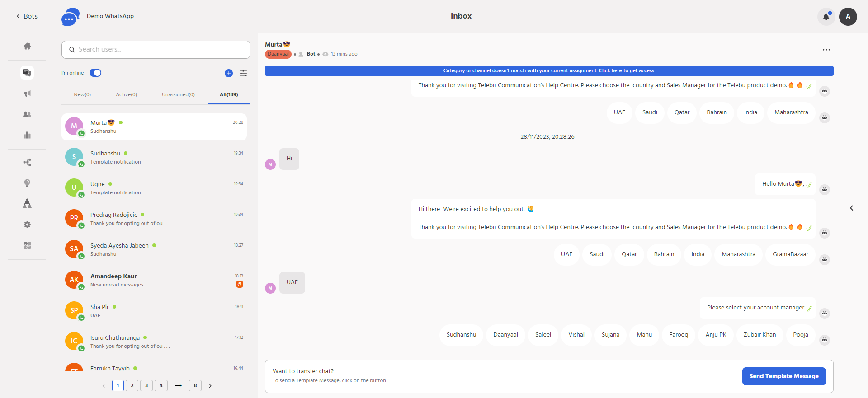Click the Sudhanshu manager chip

click(x=461, y=335)
